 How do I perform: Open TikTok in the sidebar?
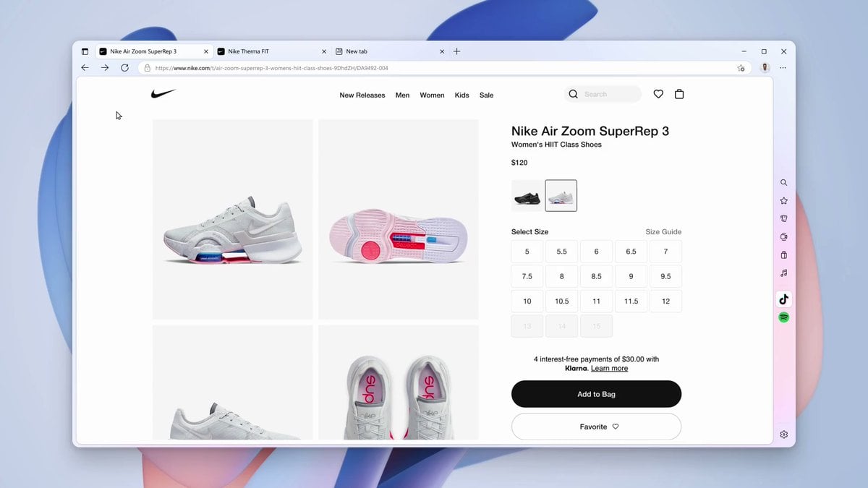[x=783, y=299]
